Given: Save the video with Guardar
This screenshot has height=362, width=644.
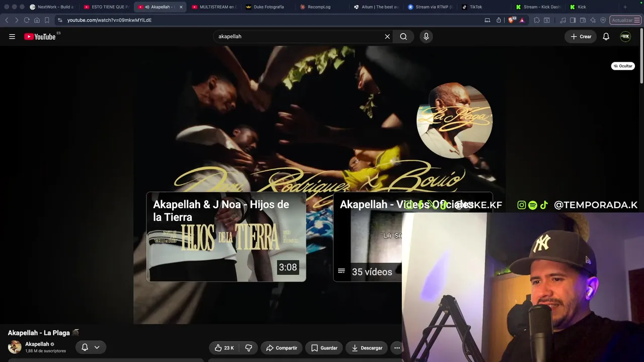Looking at the screenshot, I should (324, 348).
